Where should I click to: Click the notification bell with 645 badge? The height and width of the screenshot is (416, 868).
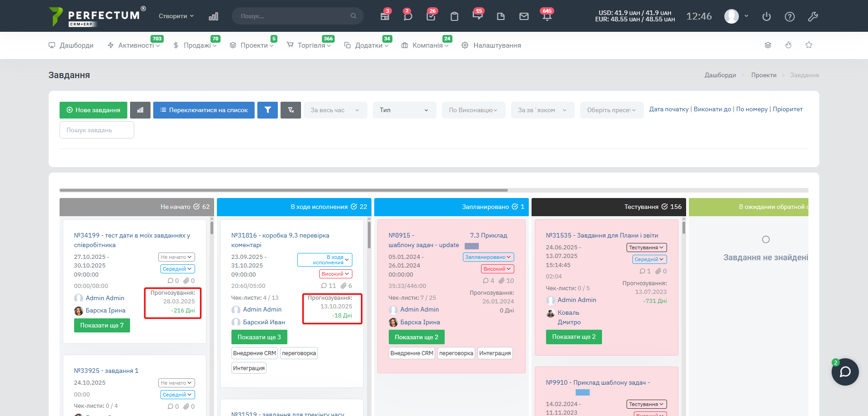click(547, 16)
